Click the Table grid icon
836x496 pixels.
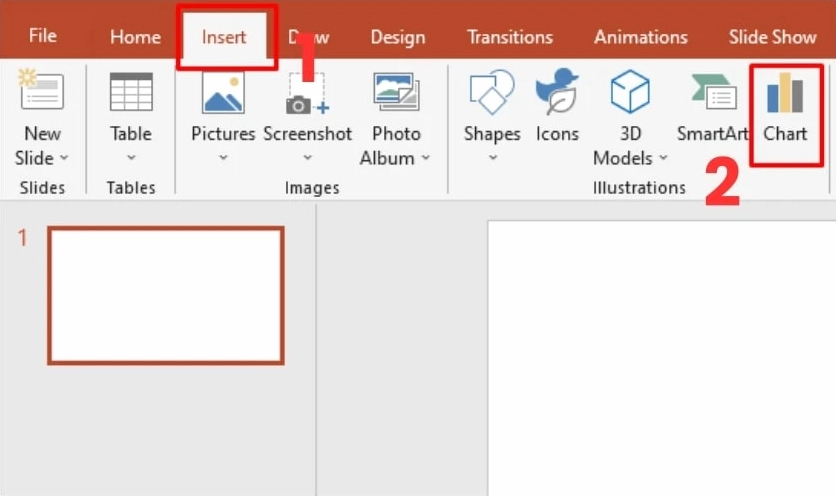coord(131,92)
